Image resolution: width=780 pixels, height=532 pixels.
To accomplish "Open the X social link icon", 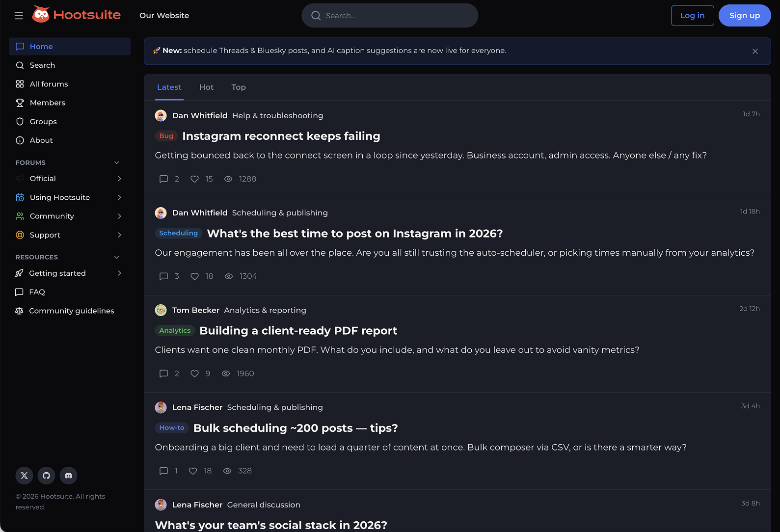I will tap(25, 476).
